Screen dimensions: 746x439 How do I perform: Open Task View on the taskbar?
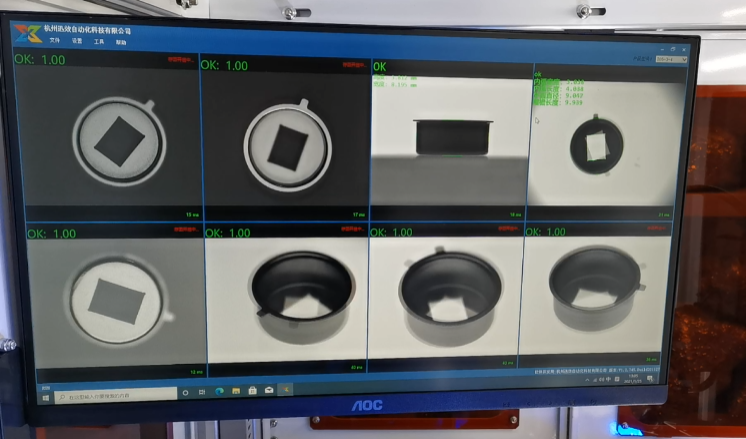[202, 392]
